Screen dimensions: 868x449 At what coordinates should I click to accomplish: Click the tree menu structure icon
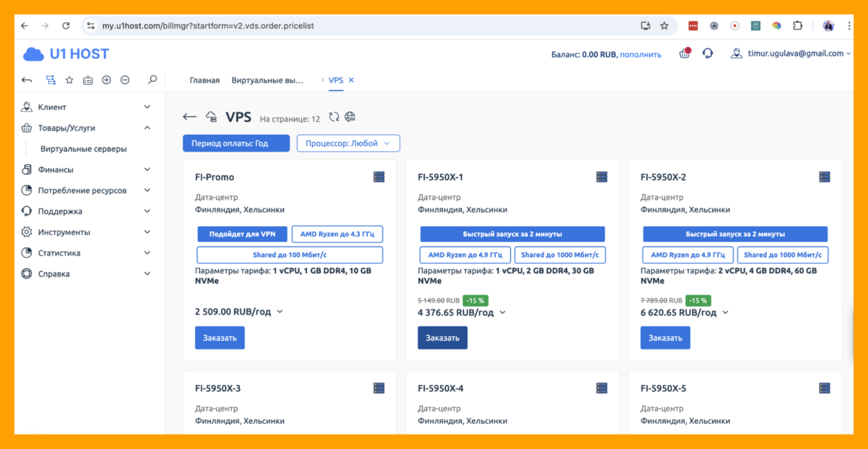(51, 80)
